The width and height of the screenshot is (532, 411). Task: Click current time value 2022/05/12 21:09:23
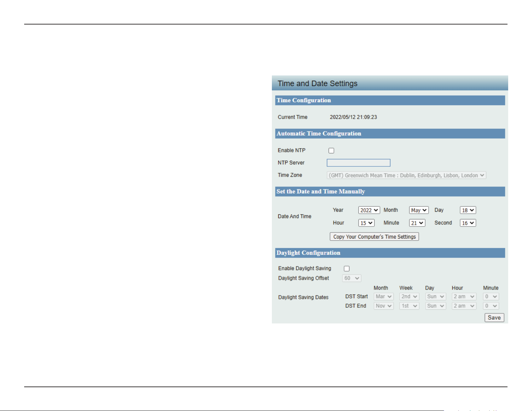[353, 117]
